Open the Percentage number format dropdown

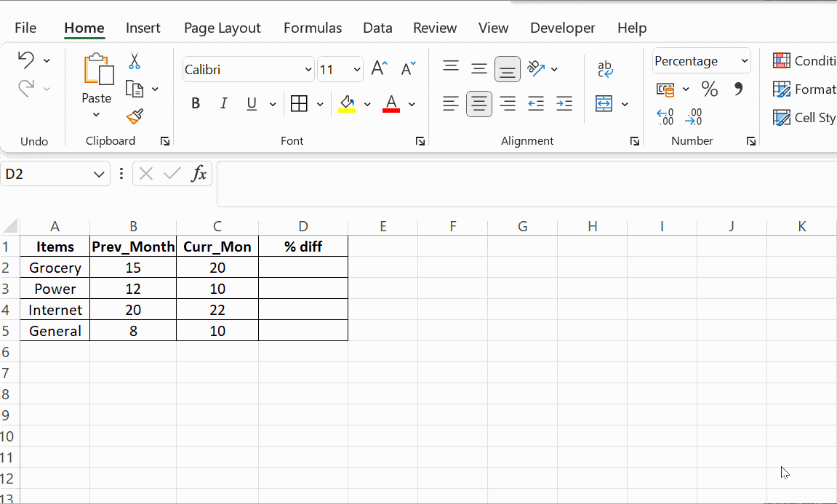coord(744,61)
